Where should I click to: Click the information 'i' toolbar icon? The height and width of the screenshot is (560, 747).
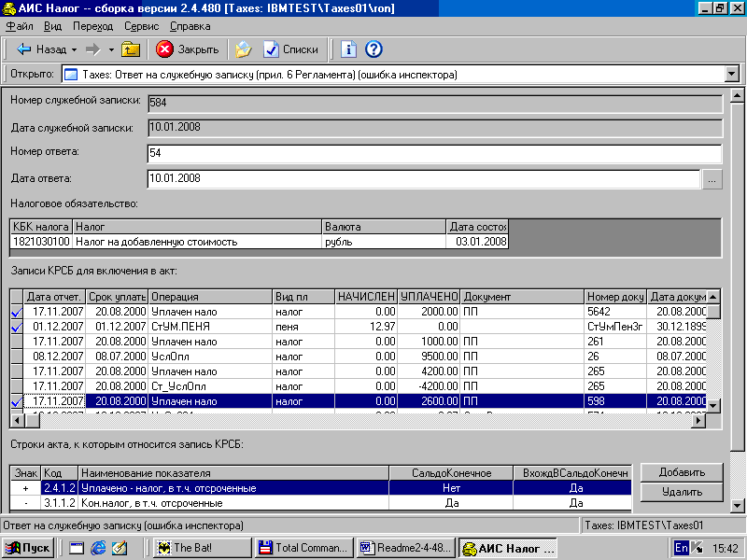[349, 49]
